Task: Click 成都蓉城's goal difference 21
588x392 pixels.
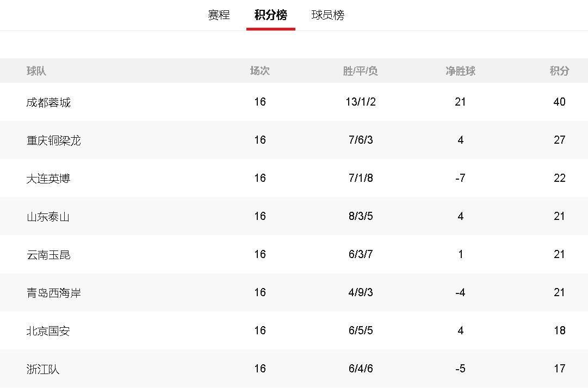Action: 460,102
